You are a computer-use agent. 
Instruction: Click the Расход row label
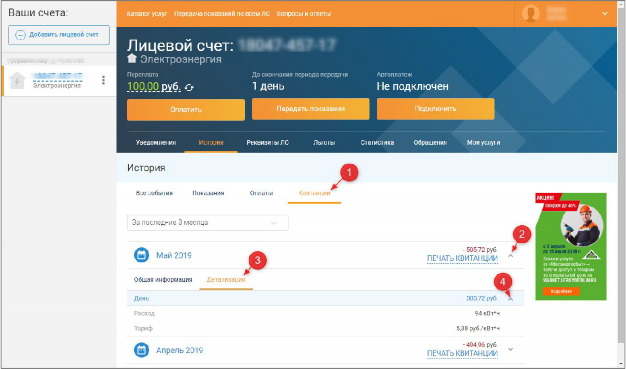(144, 313)
